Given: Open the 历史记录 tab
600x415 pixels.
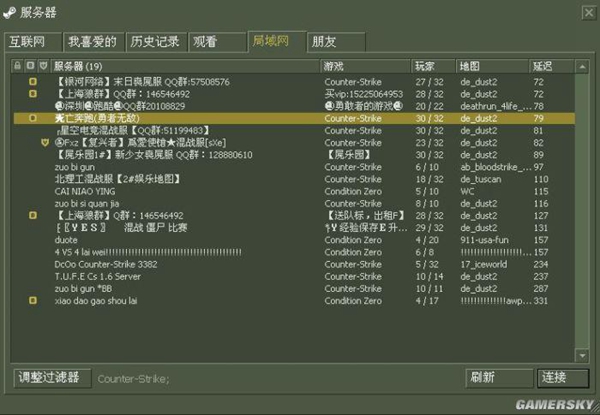Looking at the screenshot, I should coord(157,42).
